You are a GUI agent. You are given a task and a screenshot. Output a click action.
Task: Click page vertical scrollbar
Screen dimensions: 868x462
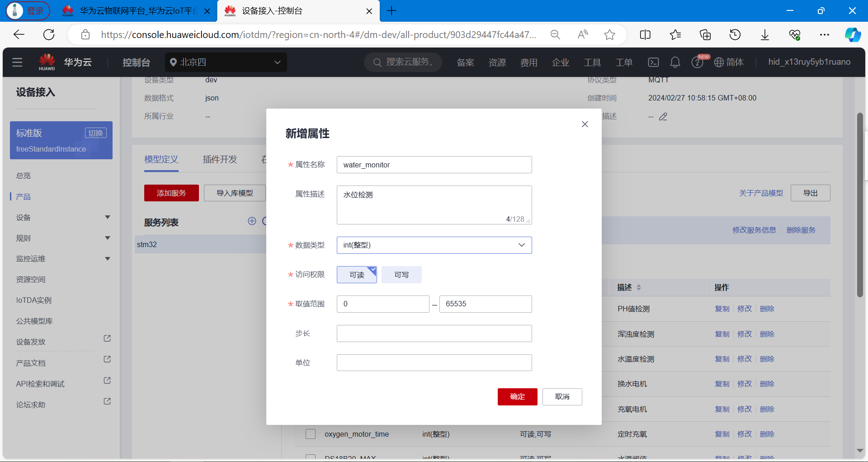[860, 205]
